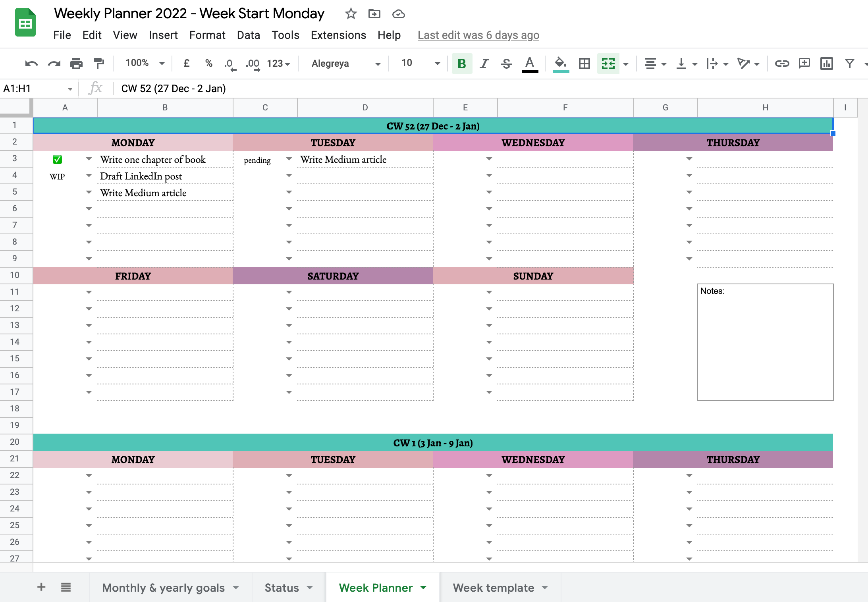This screenshot has width=868, height=602.
Task: Open text wrapping options
Action: 718,64
